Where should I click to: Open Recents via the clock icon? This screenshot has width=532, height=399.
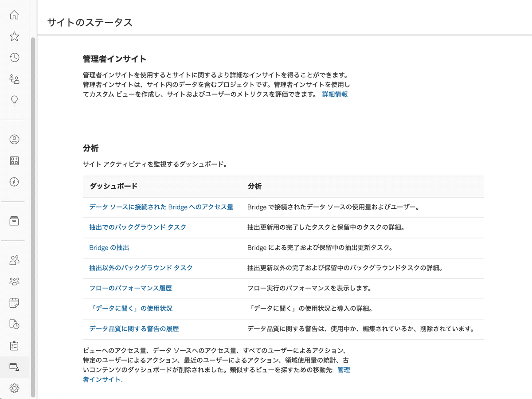pyautogui.click(x=14, y=58)
